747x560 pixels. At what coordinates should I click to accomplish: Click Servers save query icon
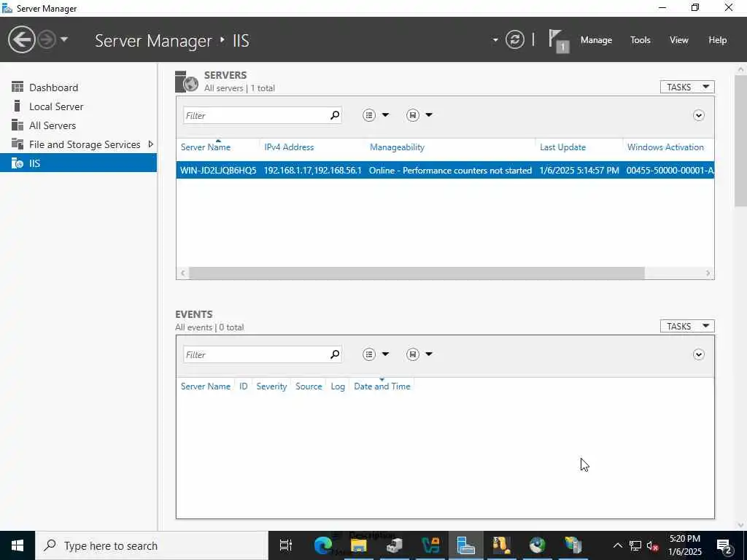[413, 114]
